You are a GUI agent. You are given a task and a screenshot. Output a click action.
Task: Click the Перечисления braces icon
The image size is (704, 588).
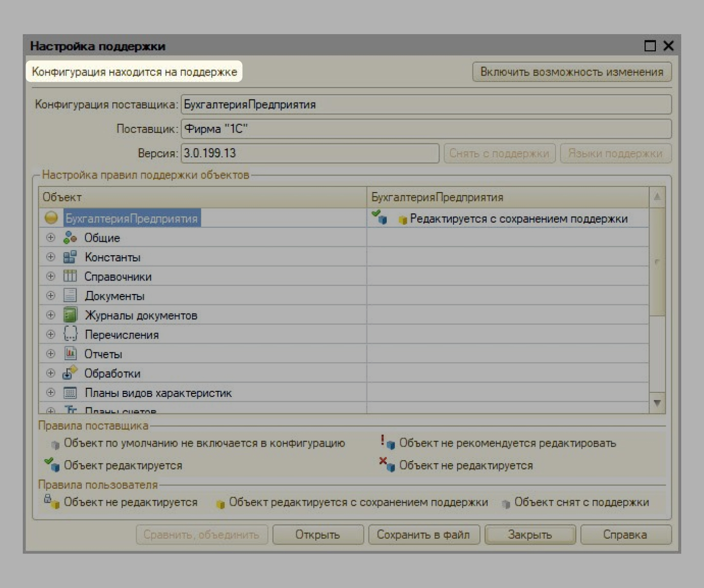pos(70,334)
